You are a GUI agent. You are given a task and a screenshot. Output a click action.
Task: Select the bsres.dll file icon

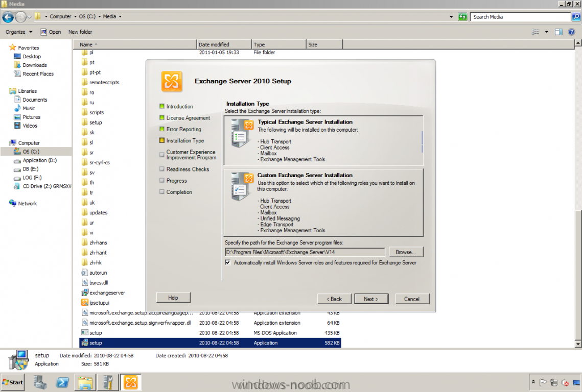tap(85, 283)
